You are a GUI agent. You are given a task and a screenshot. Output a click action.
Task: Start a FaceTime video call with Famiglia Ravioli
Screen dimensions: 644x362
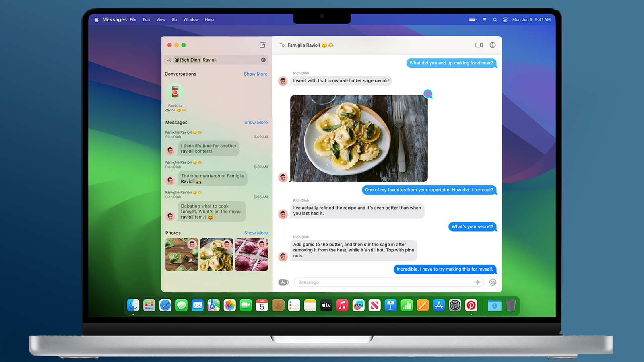(x=479, y=45)
